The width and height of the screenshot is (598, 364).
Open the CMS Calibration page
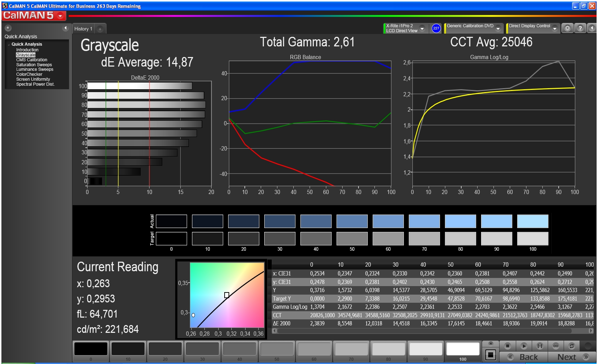32,60
